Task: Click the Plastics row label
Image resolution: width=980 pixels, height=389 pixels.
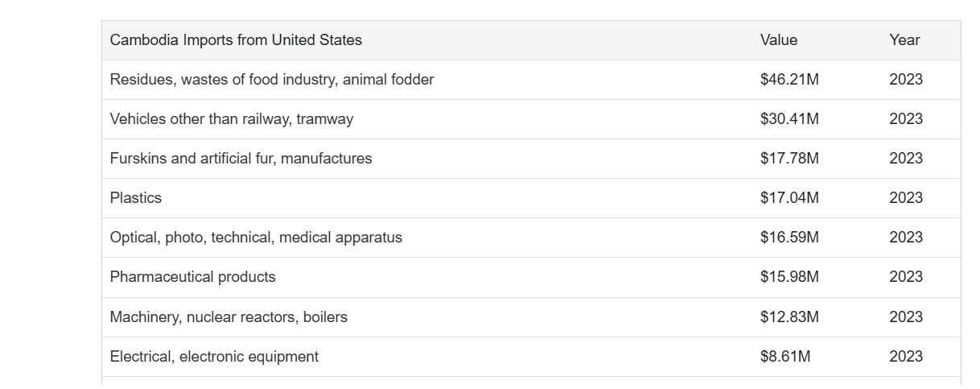Action: pos(136,198)
